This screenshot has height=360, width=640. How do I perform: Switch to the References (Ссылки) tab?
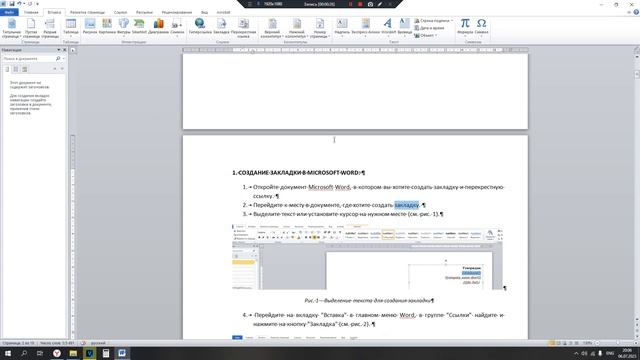coord(120,12)
